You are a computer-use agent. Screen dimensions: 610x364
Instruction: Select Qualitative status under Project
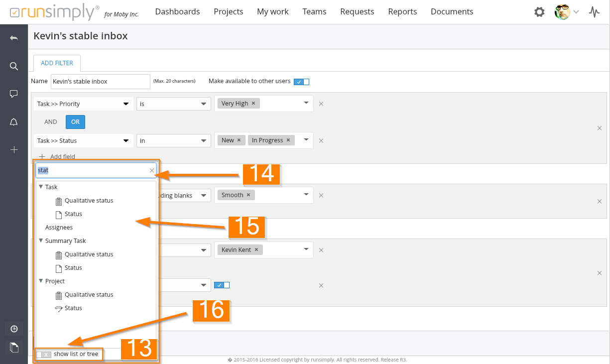(89, 295)
